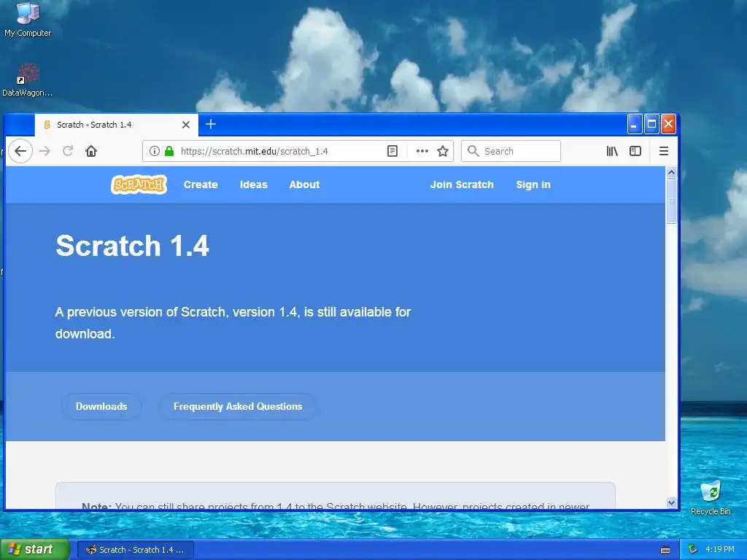Open the Ideas navigation link

coord(253,184)
